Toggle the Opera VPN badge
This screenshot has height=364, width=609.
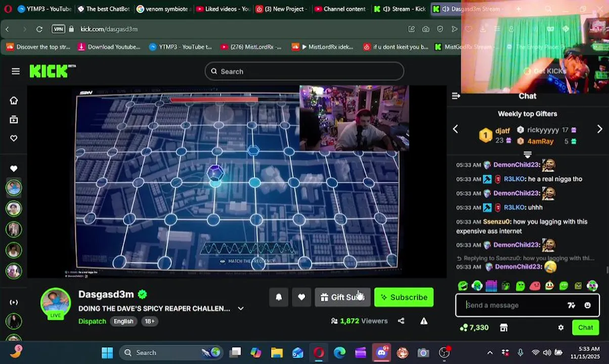click(x=58, y=29)
